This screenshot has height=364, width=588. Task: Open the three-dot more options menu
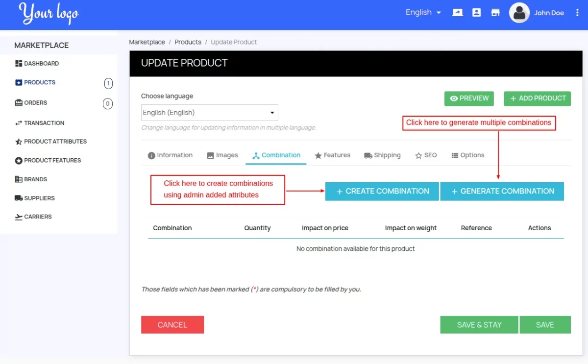[x=577, y=13]
